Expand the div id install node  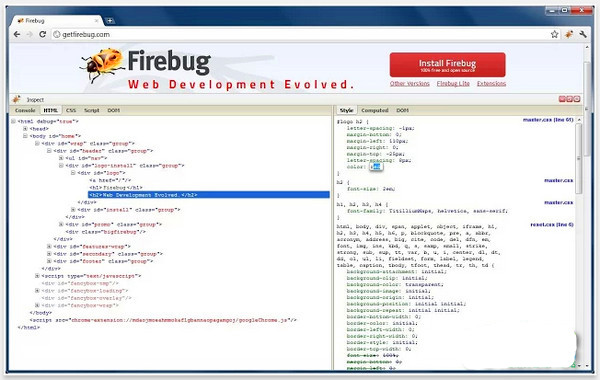pos(73,209)
